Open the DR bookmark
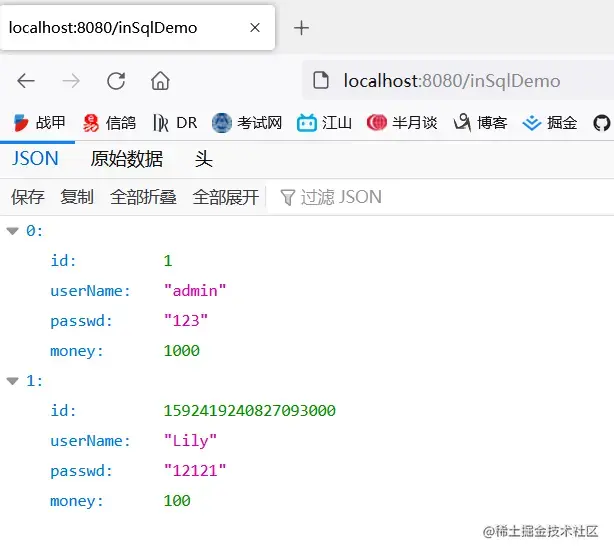Screen dimensions: 614x554 pos(175,123)
